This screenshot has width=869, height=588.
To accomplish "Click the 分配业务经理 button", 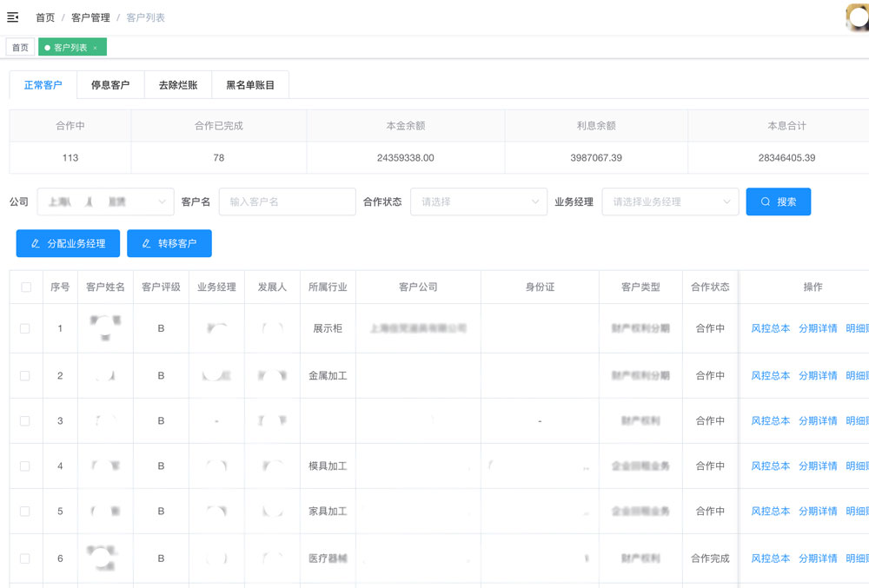I will tap(68, 243).
